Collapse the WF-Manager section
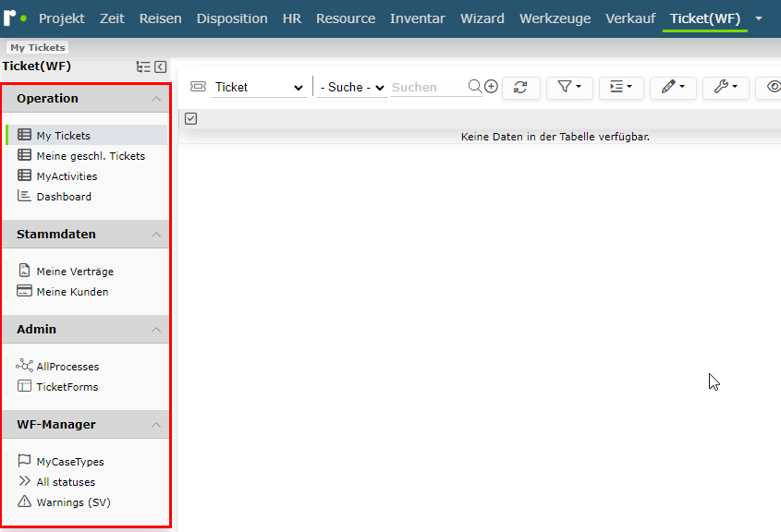This screenshot has height=532, width=781. point(156,425)
